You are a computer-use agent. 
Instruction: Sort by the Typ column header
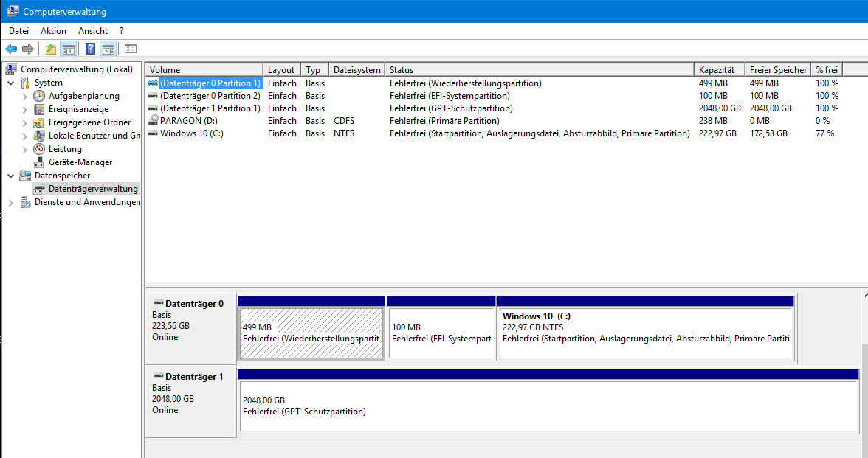pos(314,69)
